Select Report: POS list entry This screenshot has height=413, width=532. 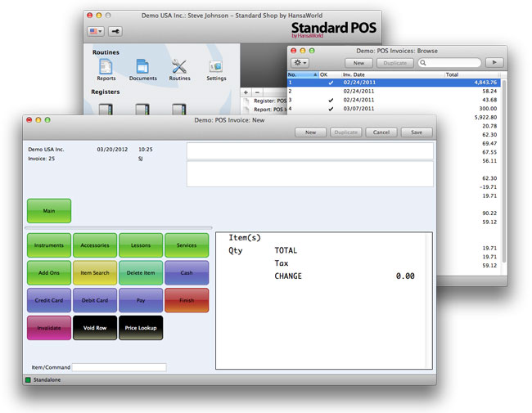click(x=266, y=110)
